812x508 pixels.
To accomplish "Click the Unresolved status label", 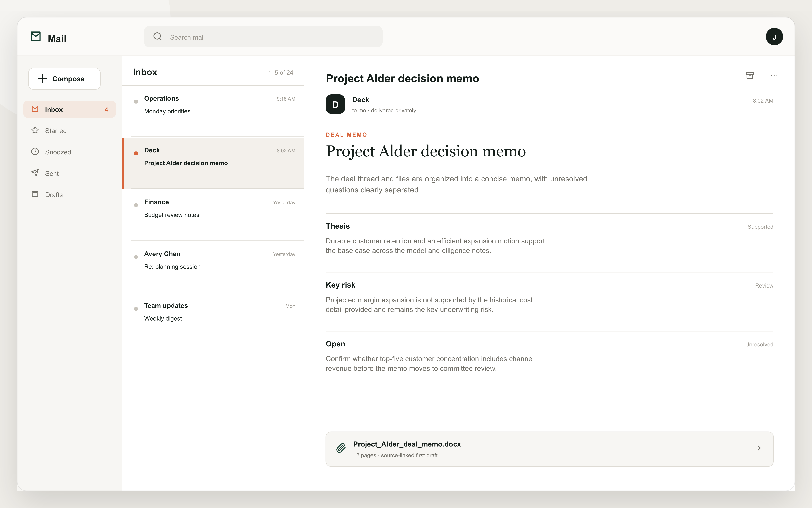I will click(759, 345).
